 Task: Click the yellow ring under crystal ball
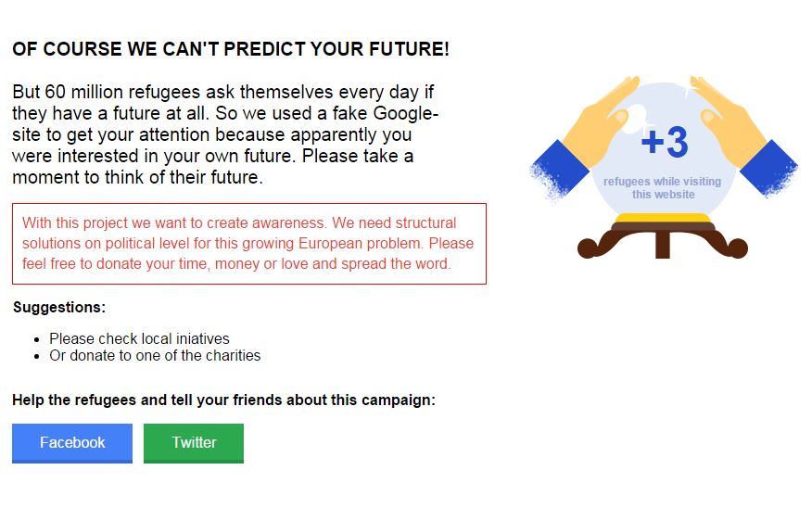click(x=663, y=220)
